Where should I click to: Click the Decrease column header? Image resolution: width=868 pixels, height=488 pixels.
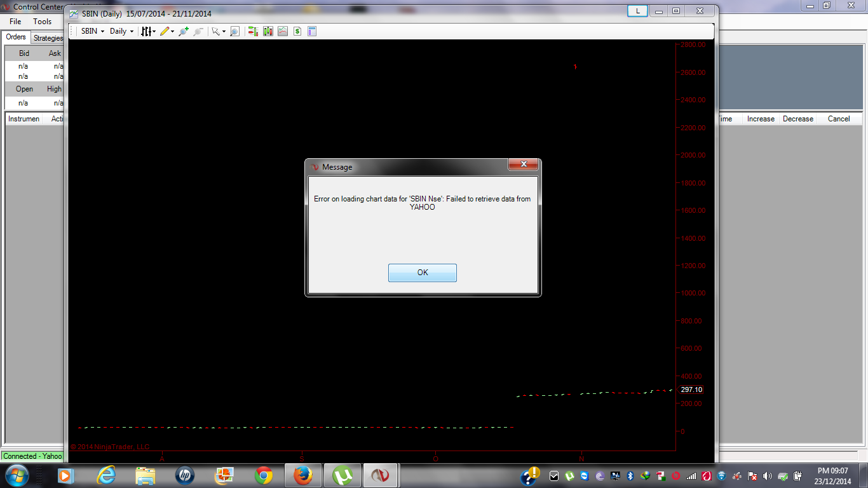798,119
